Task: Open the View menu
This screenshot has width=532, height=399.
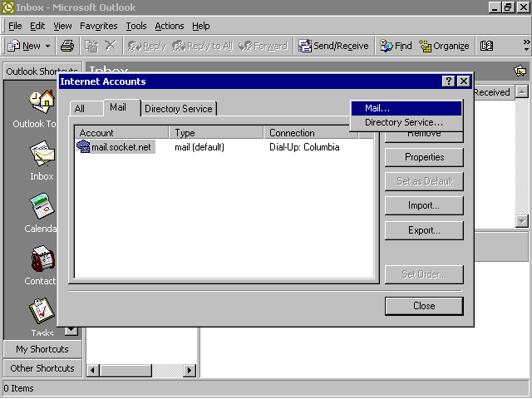Action: (62, 26)
